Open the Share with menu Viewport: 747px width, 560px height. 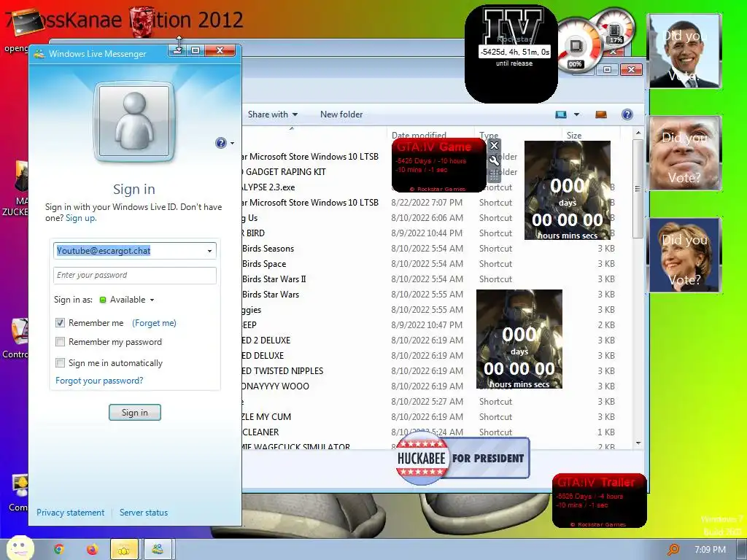click(273, 114)
